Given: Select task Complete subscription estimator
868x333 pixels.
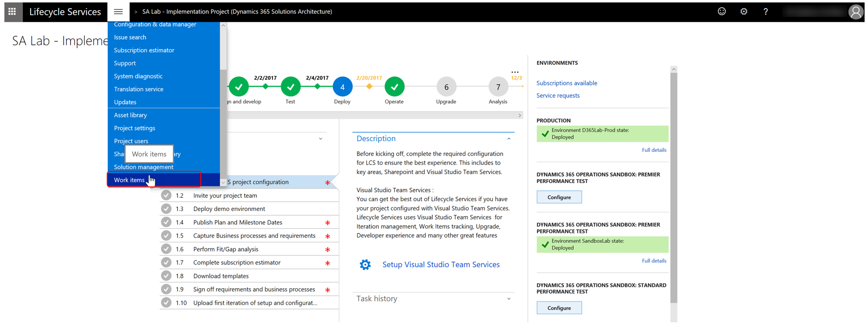Looking at the screenshot, I should pyautogui.click(x=249, y=262).
